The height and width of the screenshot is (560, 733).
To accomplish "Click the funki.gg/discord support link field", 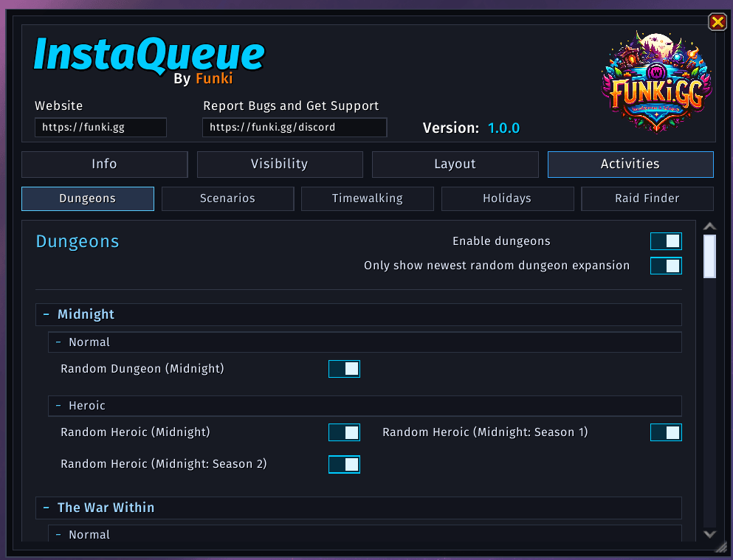I will 295,128.
